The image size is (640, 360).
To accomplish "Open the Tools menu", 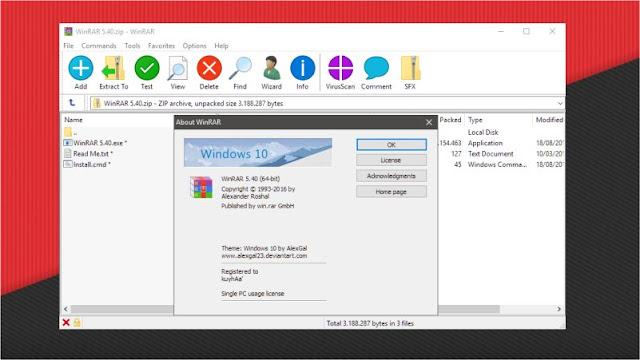I will 132,46.
